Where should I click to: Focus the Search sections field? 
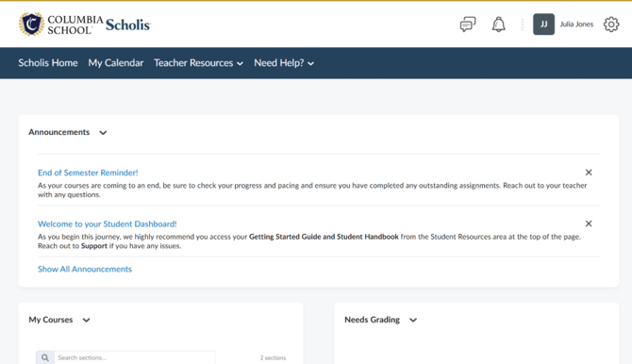[135, 357]
